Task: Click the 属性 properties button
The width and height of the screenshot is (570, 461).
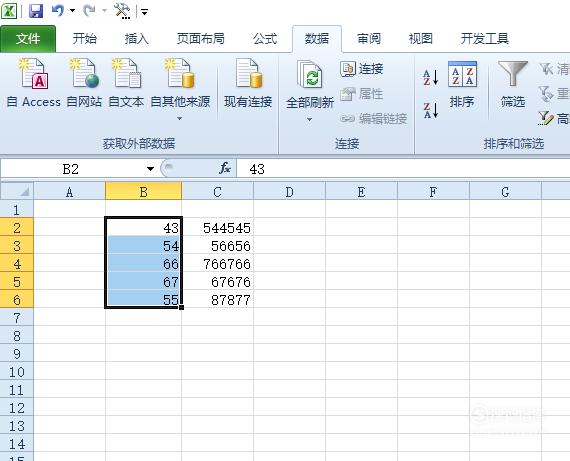Action: (362, 94)
